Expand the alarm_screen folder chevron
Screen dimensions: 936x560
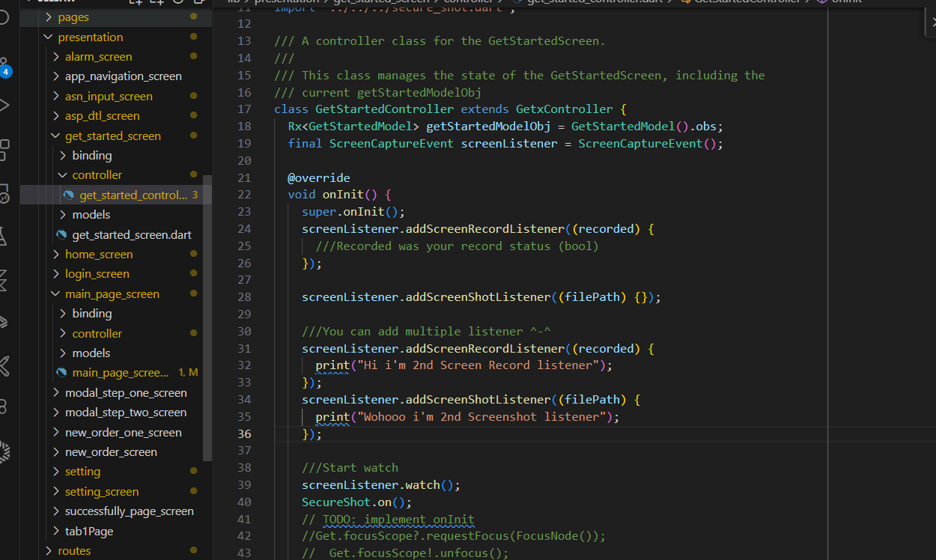(56, 56)
